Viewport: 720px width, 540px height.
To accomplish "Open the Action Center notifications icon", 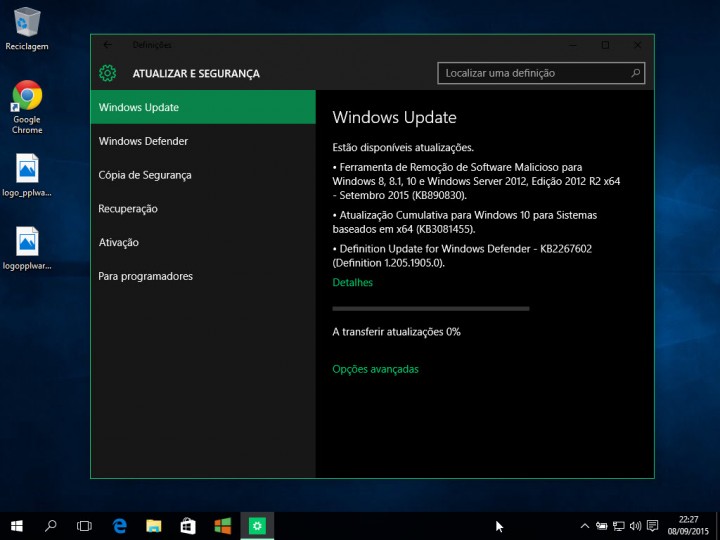I will 652,526.
